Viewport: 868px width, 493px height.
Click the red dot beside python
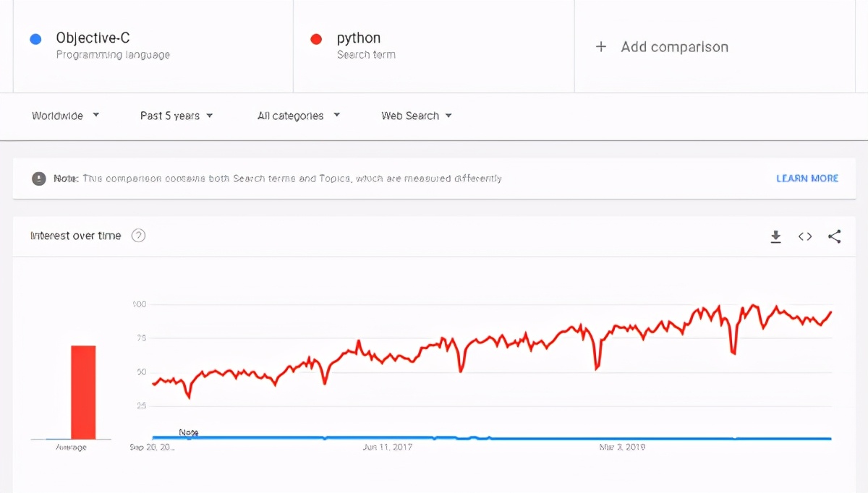click(316, 39)
